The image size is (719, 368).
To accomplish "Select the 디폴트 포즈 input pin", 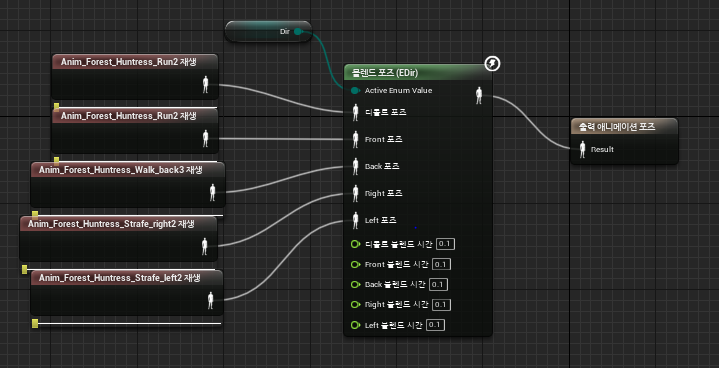I will (355, 112).
